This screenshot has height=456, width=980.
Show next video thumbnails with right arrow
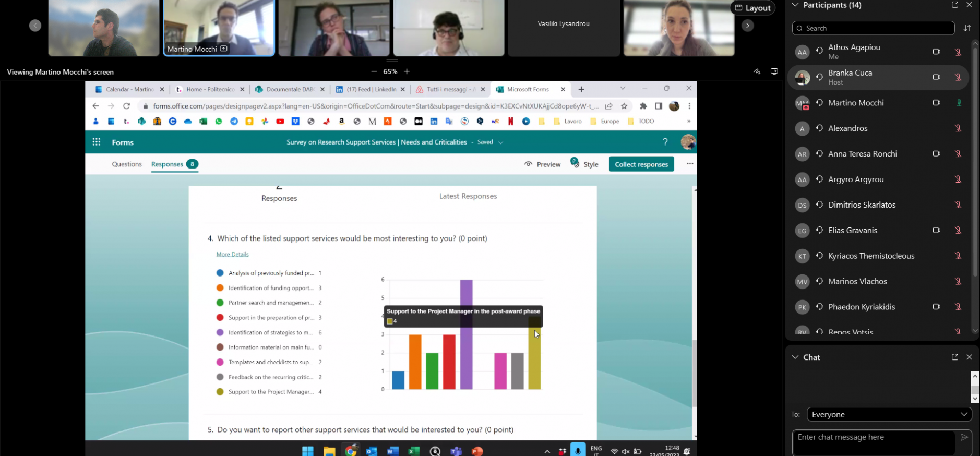[747, 26]
